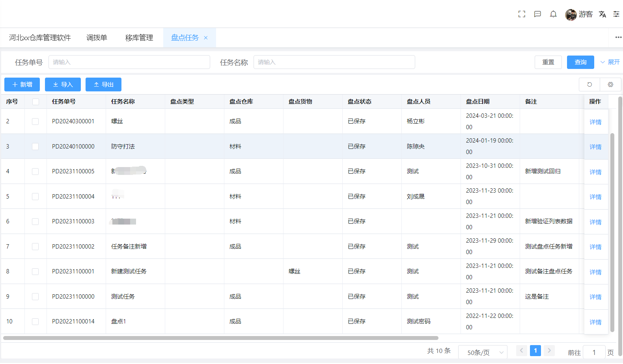
Task: Focus the 任务名称 input field
Action: [x=334, y=62]
